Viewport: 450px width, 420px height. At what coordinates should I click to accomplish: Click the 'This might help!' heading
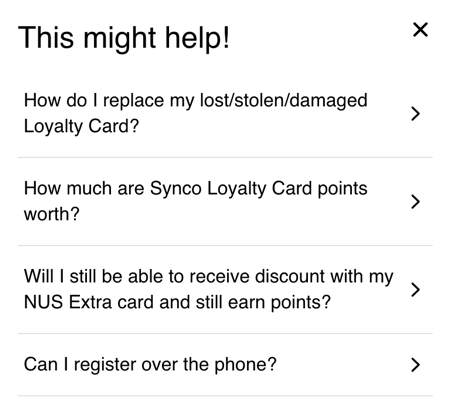point(124,38)
